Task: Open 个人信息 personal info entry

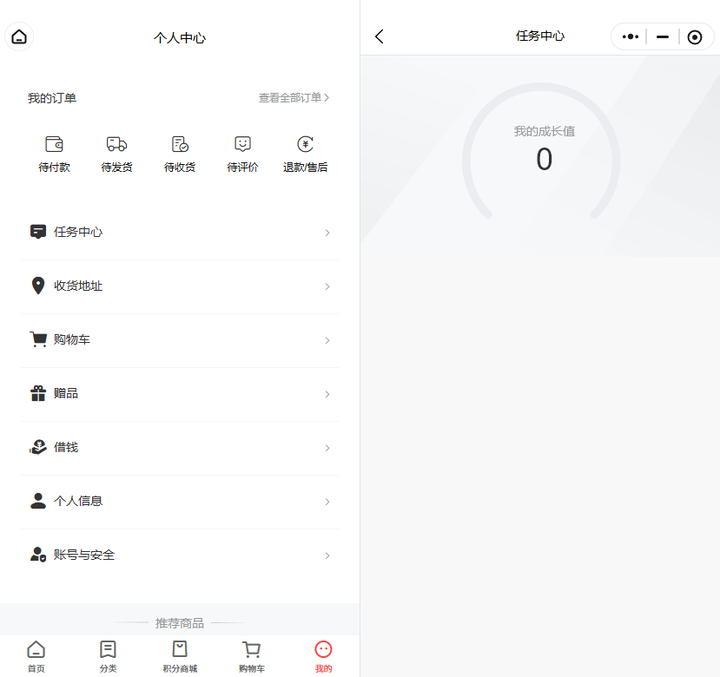Action: 78,501
